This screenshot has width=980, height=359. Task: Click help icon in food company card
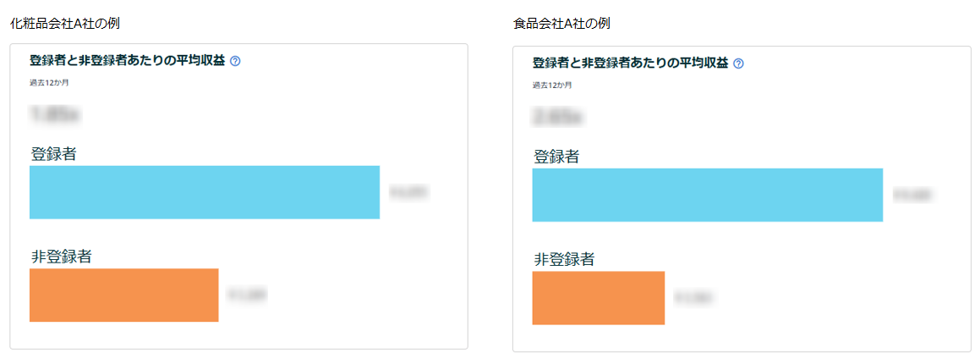tap(738, 64)
